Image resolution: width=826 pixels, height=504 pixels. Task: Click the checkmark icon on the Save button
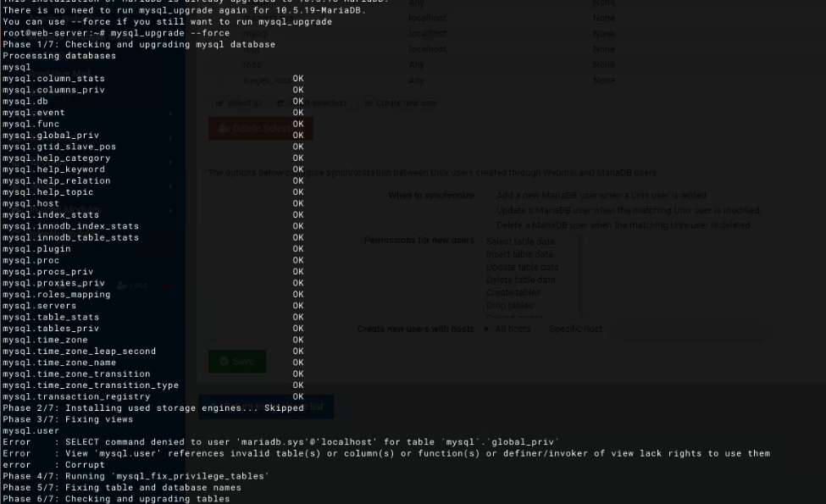[x=224, y=362]
